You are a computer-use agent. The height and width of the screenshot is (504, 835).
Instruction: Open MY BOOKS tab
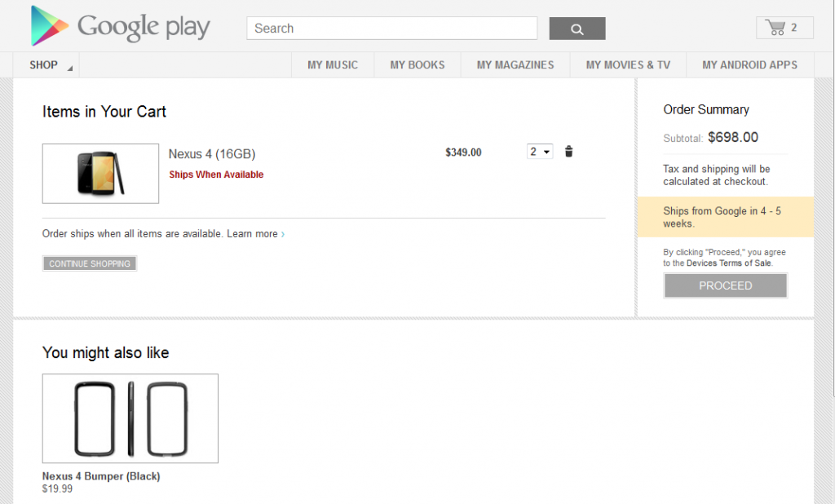pos(417,65)
